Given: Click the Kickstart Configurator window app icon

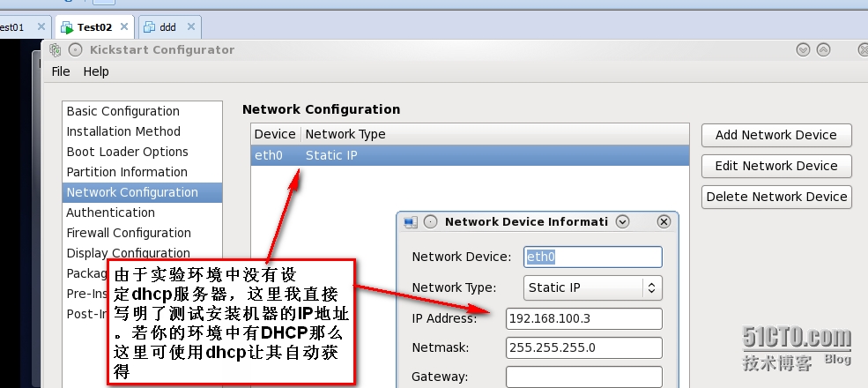Looking at the screenshot, I should click(56, 50).
